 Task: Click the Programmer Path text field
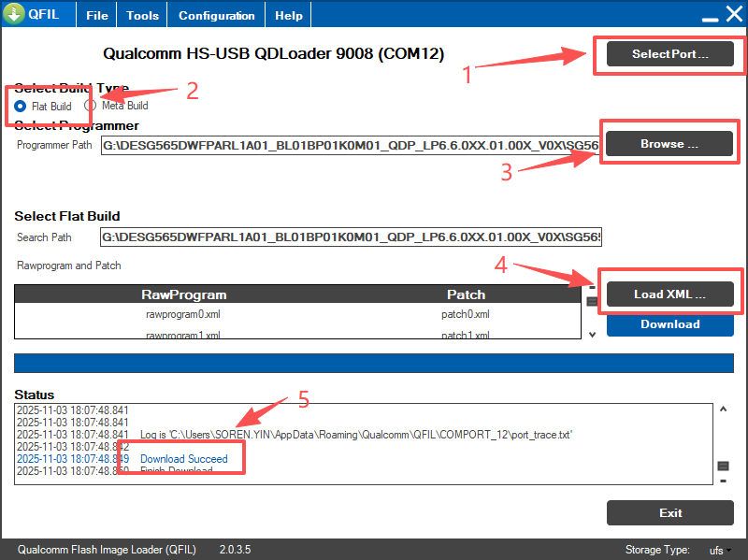351,146
